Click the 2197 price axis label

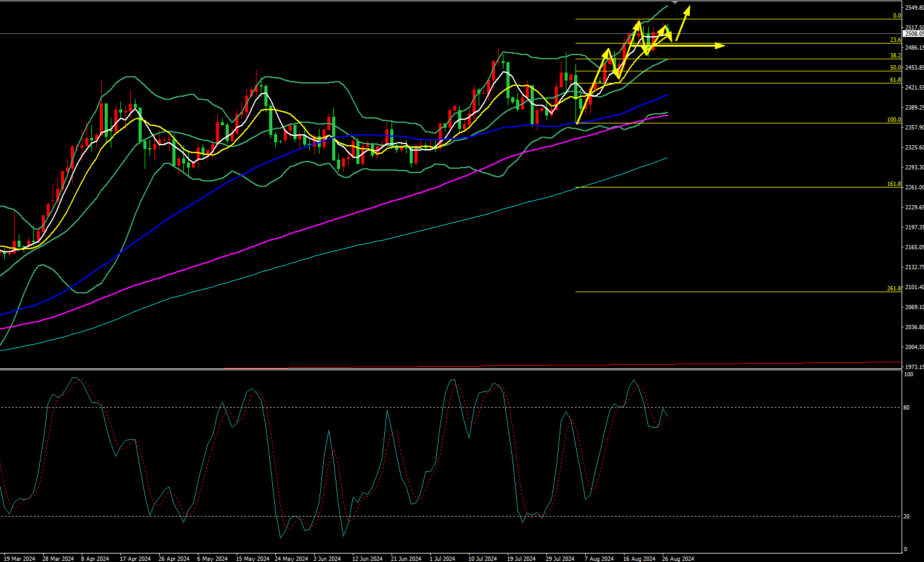click(914, 227)
